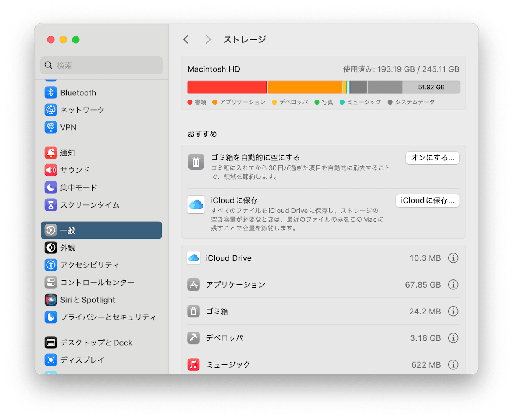The height and width of the screenshot is (420, 513).
Task: Click trash icon in ゴミ箱を自動的に空にする
Action: click(x=196, y=162)
